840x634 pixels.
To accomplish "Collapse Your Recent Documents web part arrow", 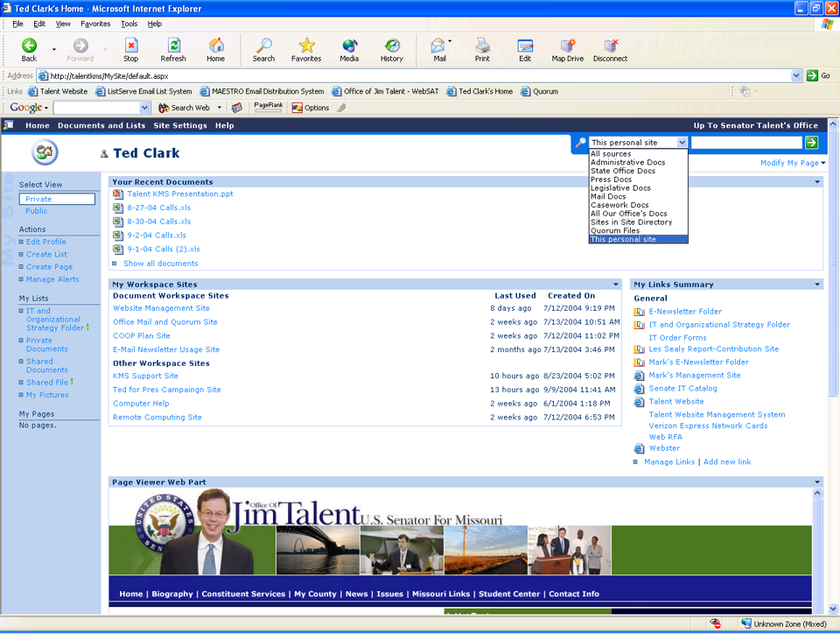I will (x=818, y=182).
